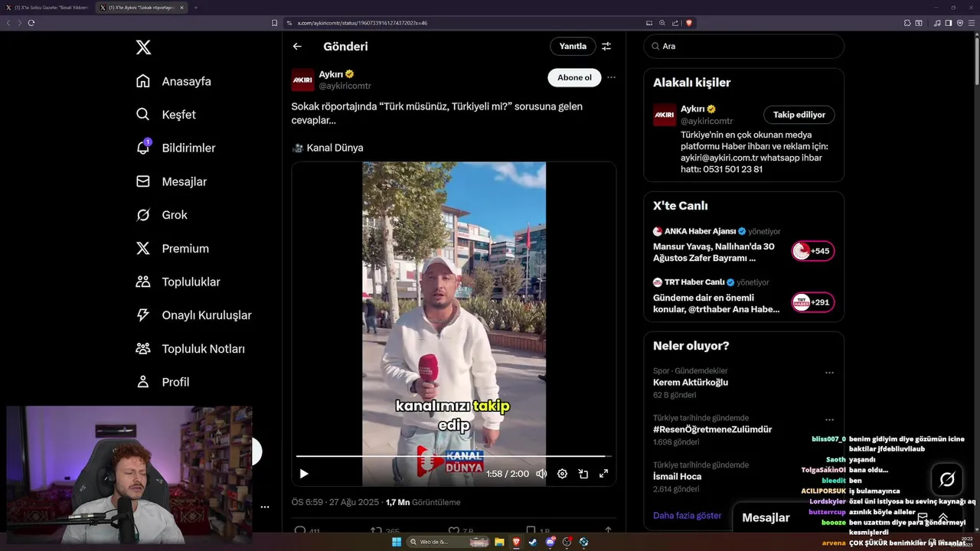Screen dimensions: 980x551
Task: Open Kerem Aktürkoğlu trend
Action: [691, 383]
